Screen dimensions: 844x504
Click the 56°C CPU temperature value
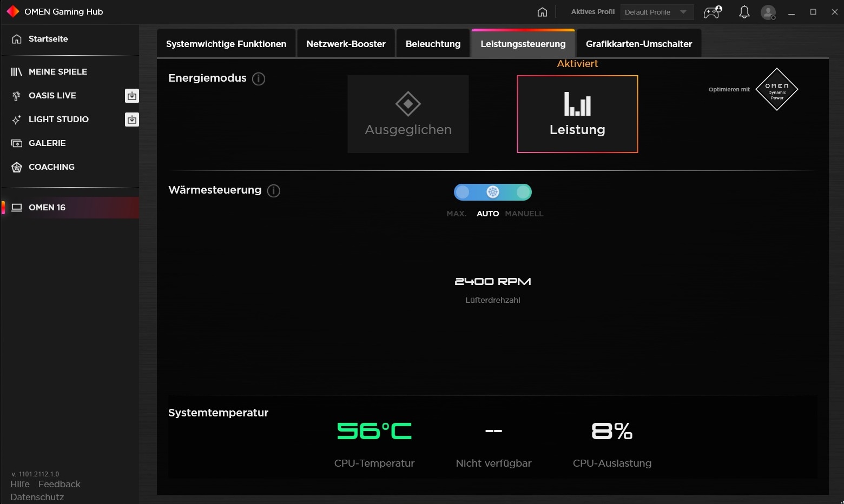pos(374,431)
